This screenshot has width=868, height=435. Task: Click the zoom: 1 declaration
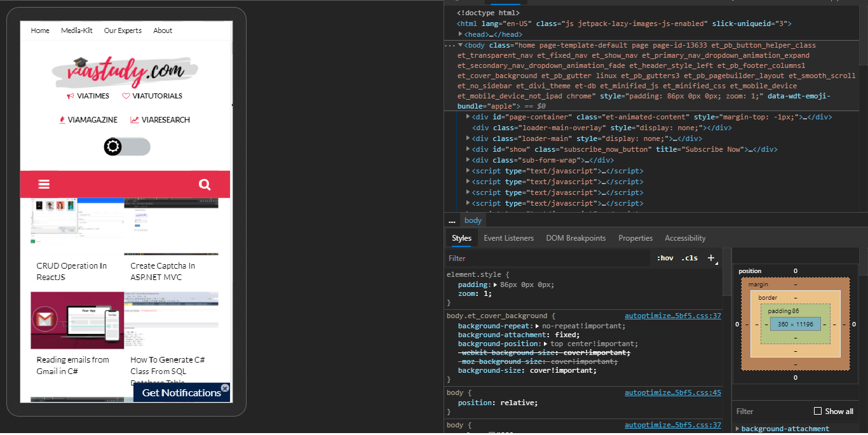point(475,293)
